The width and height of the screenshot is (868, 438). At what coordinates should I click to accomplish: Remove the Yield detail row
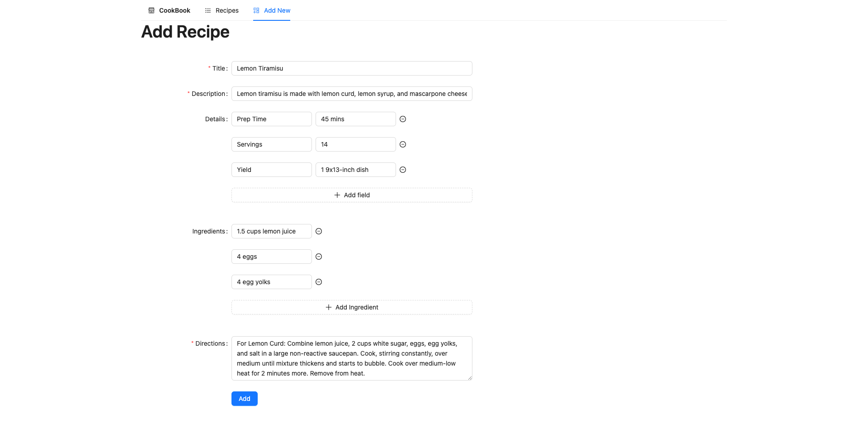coord(403,170)
